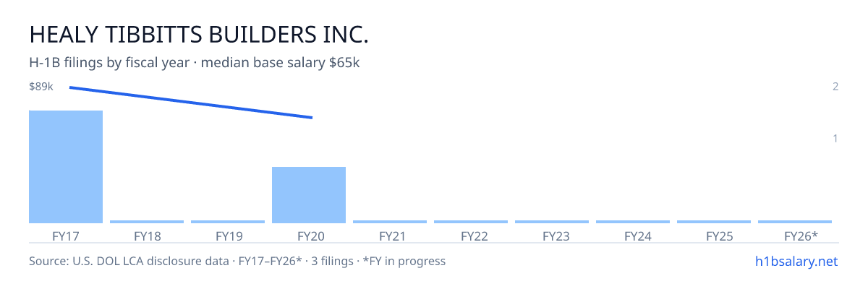The height and width of the screenshot is (289, 868).
Task: Select the FY19 bar stub
Action: pyautogui.click(x=228, y=222)
